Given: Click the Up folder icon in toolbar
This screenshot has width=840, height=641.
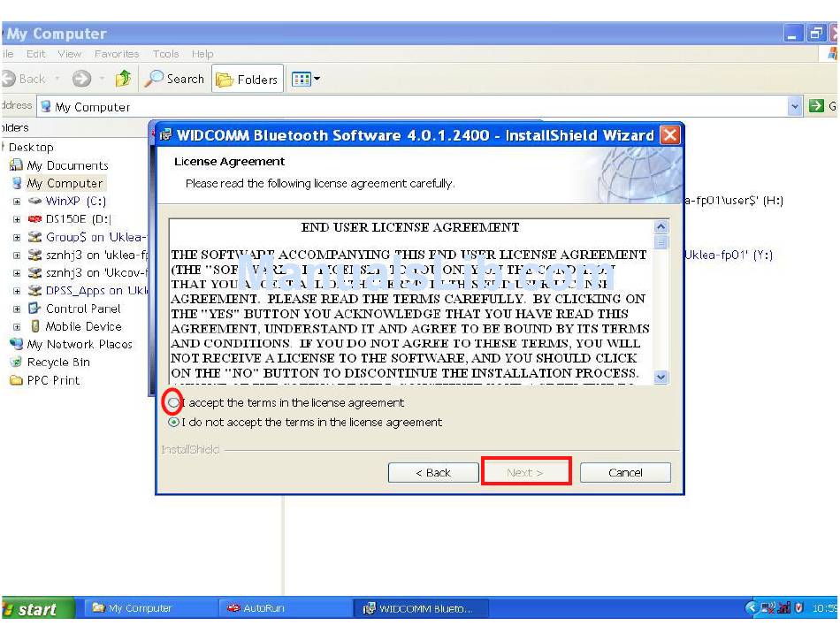Looking at the screenshot, I should click(x=124, y=79).
